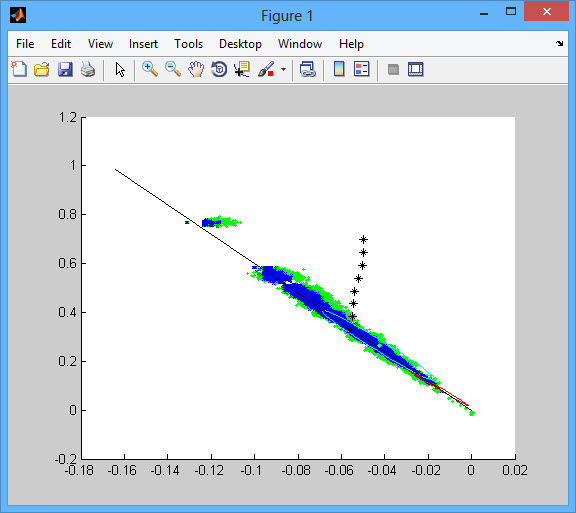Click the dock figure arrow in menu bar

tap(559, 43)
